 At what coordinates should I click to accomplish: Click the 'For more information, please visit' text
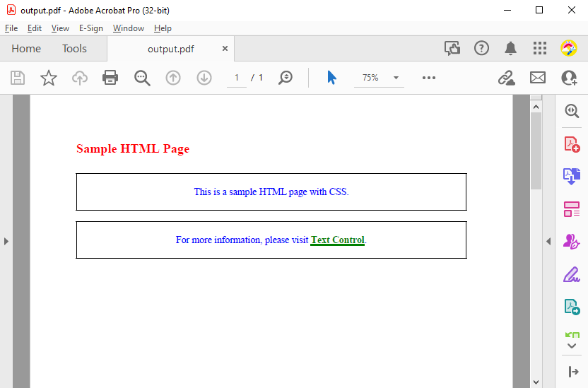click(242, 240)
